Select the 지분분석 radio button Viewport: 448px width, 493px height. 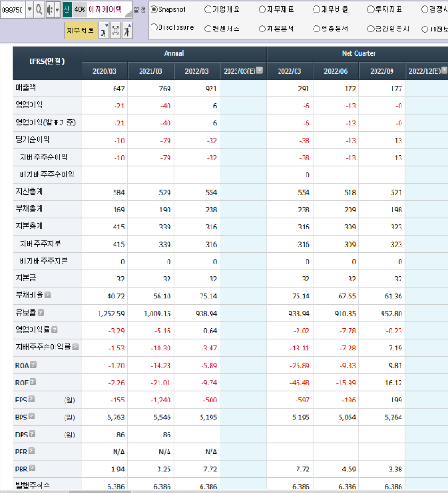263,29
